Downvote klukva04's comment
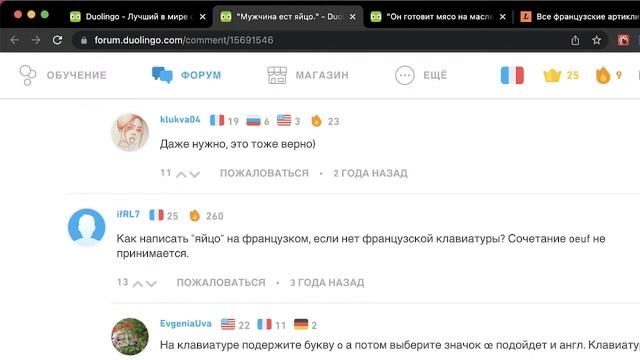The image size is (640, 360). pyautogui.click(x=195, y=174)
